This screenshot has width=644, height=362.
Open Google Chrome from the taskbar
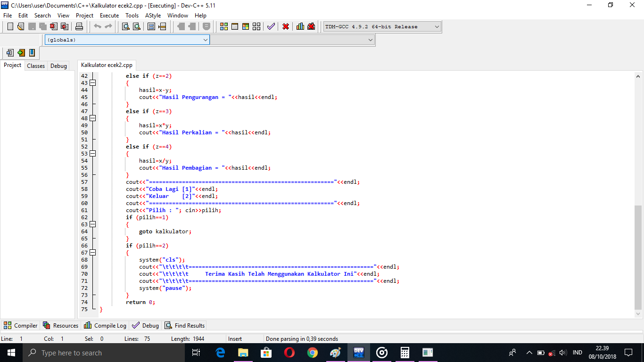pos(312,353)
